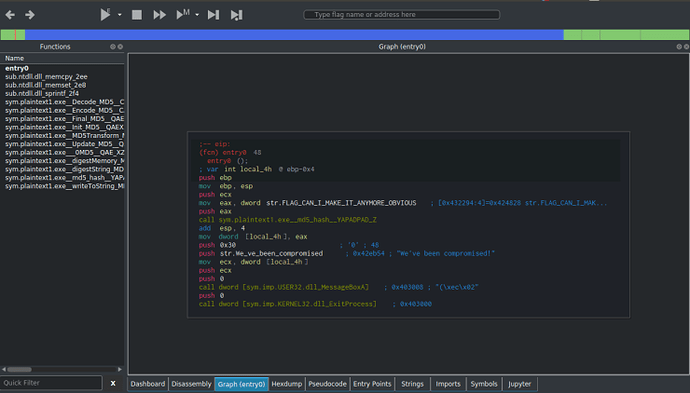Step over with the last toolbar icon

coord(236,15)
